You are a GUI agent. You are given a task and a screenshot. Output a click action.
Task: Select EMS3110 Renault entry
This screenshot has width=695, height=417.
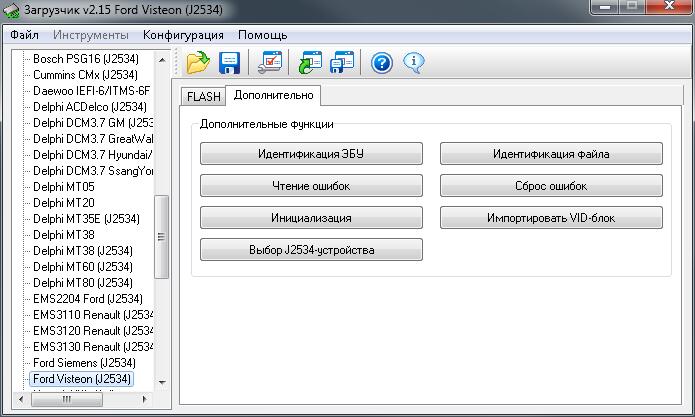click(93, 314)
